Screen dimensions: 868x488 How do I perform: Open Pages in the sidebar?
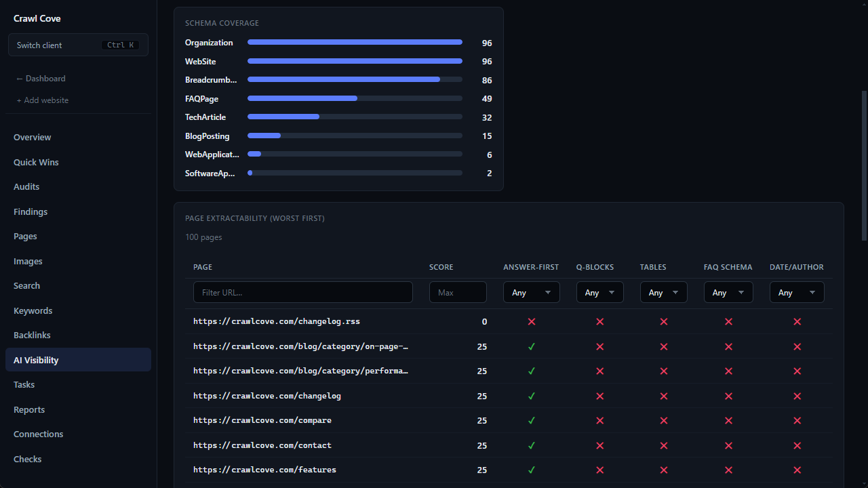[x=78, y=237]
